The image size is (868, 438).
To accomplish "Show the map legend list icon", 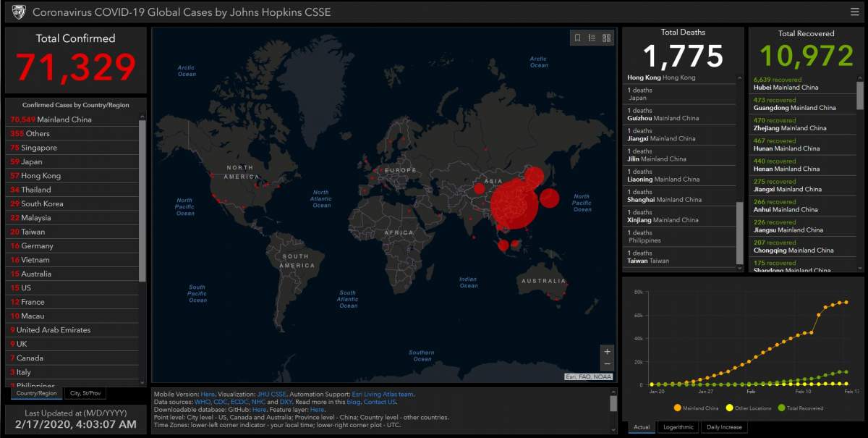I will 592,38.
